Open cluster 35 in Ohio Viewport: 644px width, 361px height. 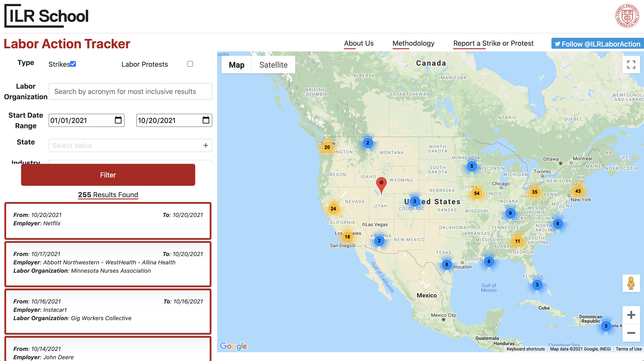tap(535, 192)
